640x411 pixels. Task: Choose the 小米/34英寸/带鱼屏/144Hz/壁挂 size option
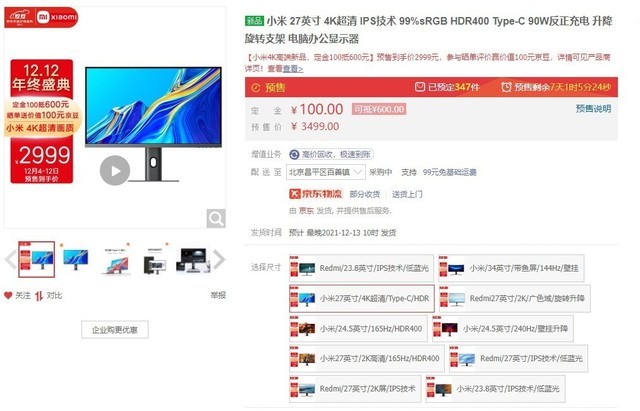(x=511, y=268)
